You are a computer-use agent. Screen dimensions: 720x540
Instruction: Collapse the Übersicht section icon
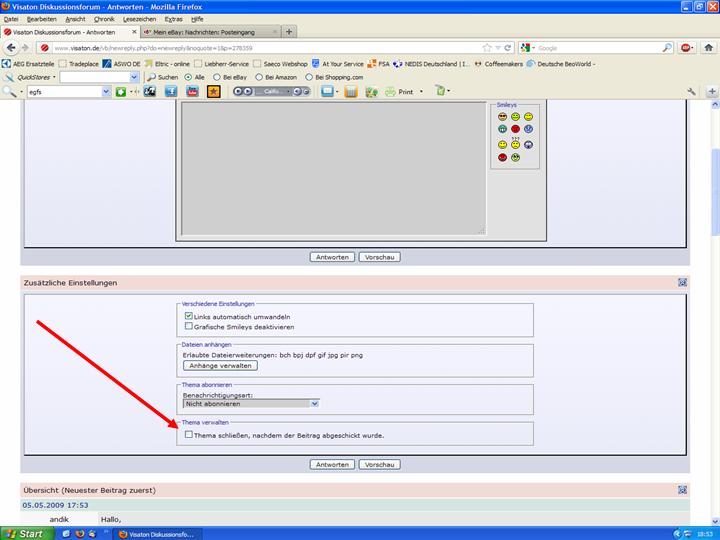click(x=682, y=490)
